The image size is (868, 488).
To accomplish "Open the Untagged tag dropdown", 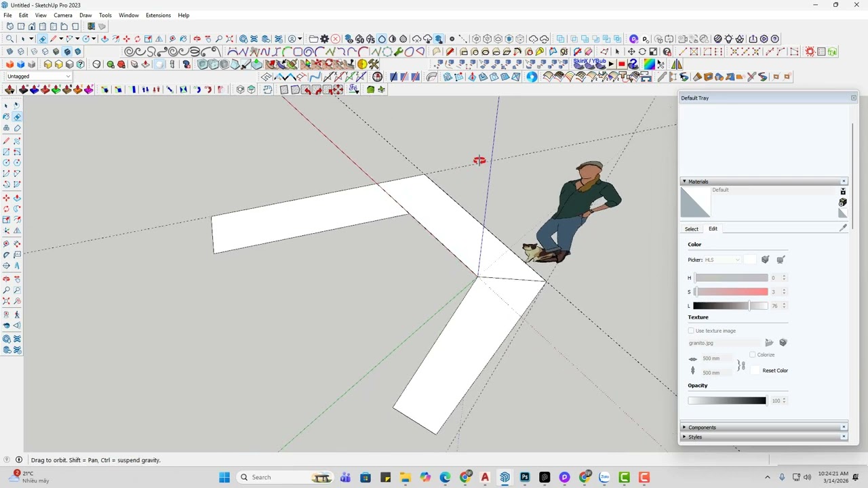I will tap(38, 77).
